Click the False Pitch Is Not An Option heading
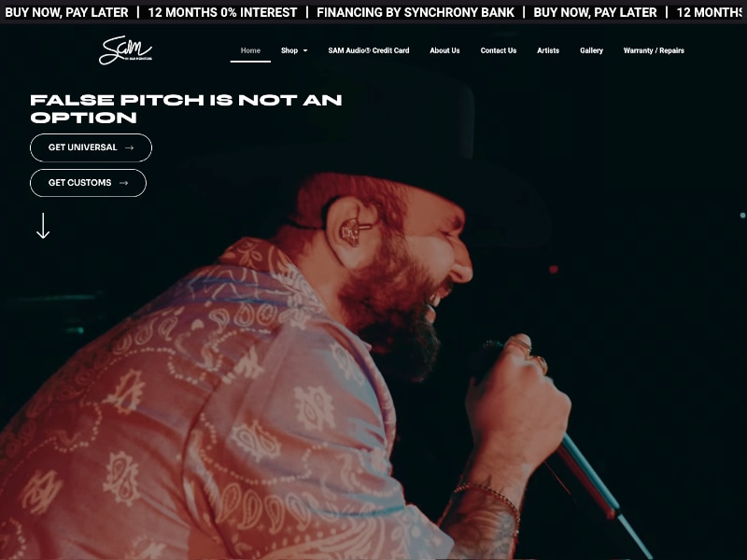 click(186, 108)
